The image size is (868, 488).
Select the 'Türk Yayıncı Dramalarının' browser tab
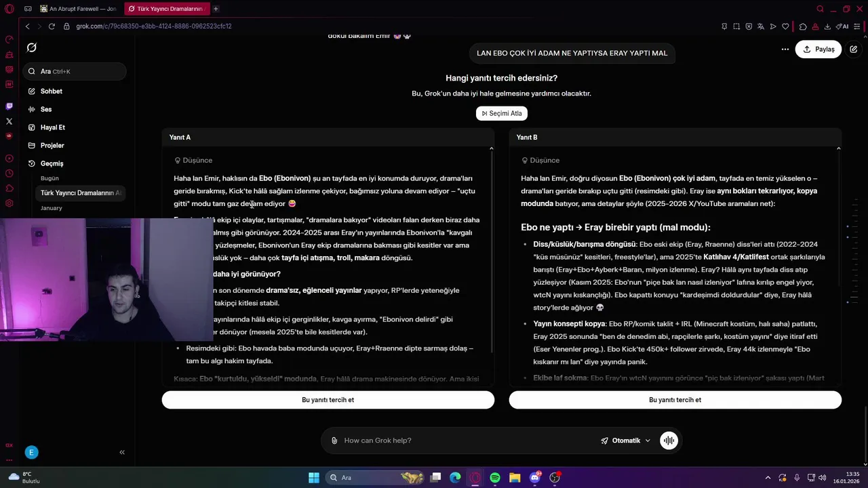(x=166, y=9)
